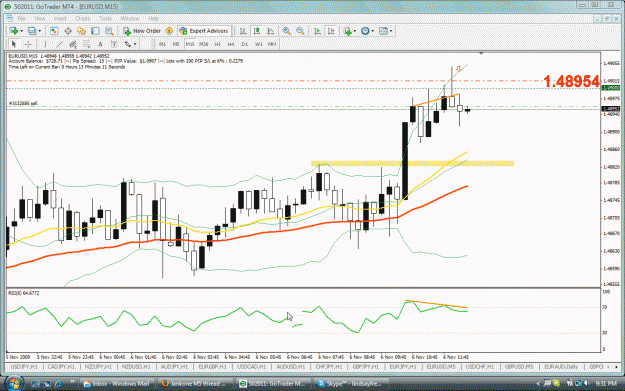625x391 pixels.
Task: Set timeframe to M30
Action: tap(204, 44)
